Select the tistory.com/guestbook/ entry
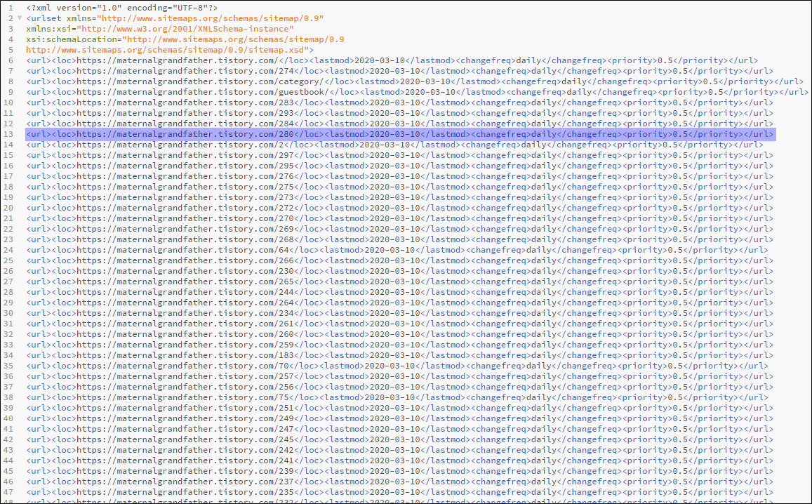812x504 pixels. tap(418, 92)
